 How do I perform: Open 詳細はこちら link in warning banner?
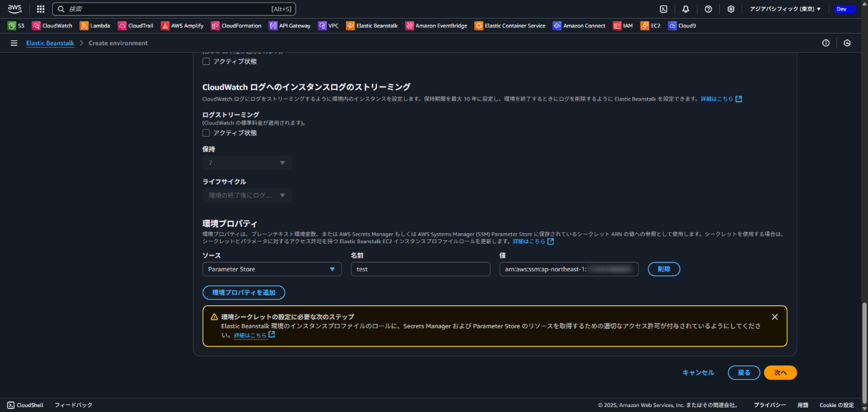tap(254, 335)
